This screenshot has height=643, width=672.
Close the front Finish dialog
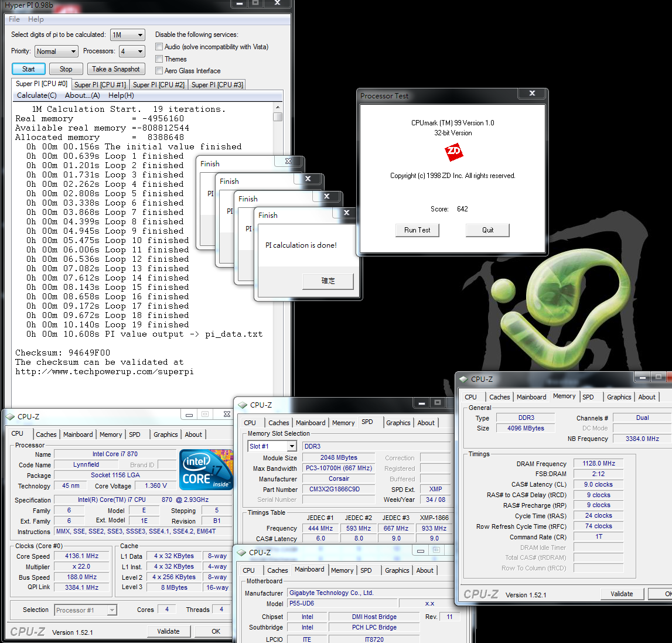pos(346,213)
